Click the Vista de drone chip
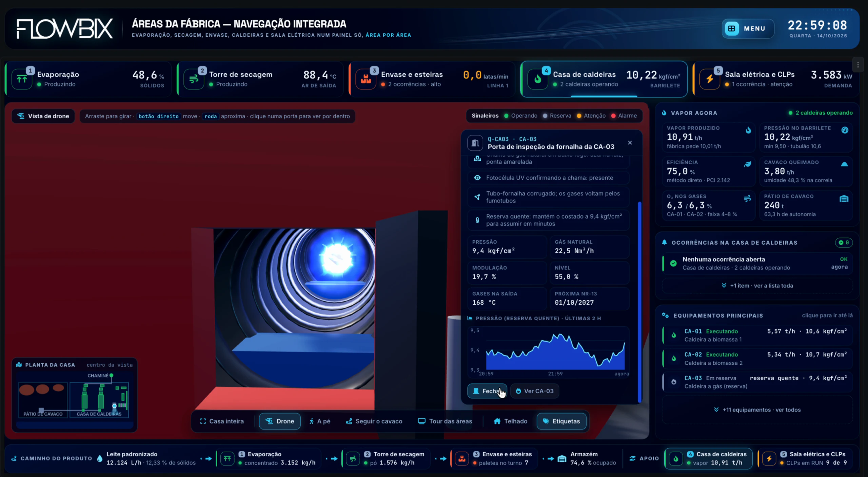Image resolution: width=868 pixels, height=477 pixels. click(43, 116)
